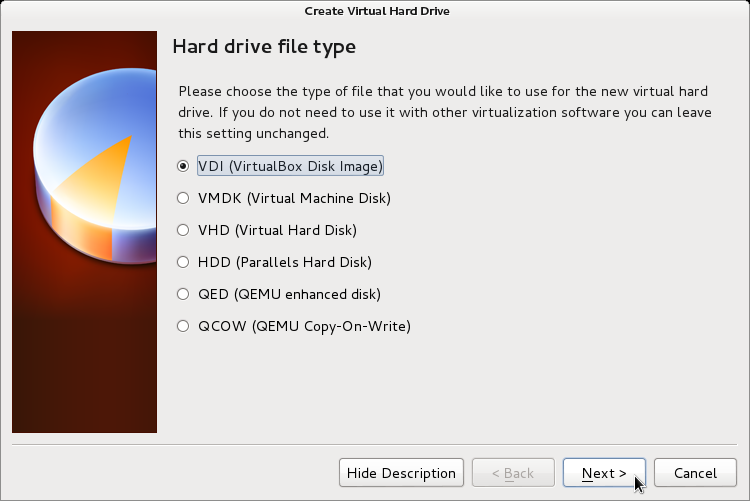Click the VDI (VirtualBox Disk Image) label

tap(290, 166)
